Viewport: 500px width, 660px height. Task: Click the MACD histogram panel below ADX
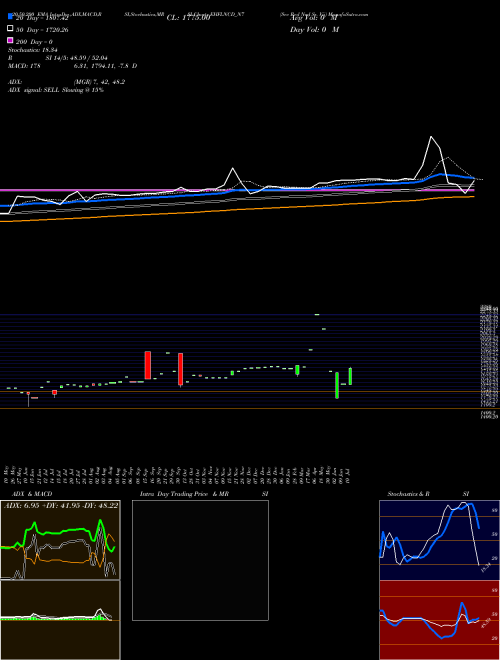click(x=60, y=620)
